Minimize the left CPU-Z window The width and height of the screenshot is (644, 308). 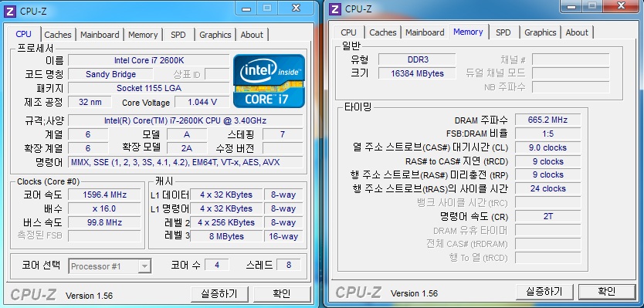click(246, 8)
